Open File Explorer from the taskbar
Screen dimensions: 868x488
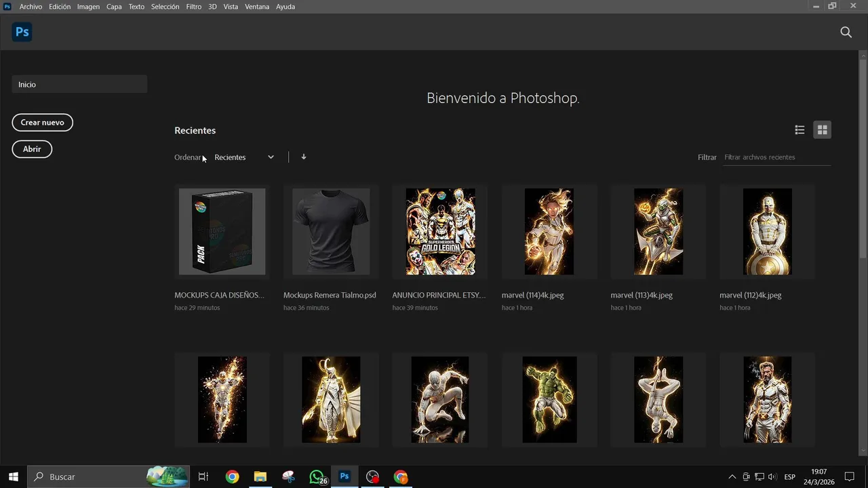coord(260,476)
